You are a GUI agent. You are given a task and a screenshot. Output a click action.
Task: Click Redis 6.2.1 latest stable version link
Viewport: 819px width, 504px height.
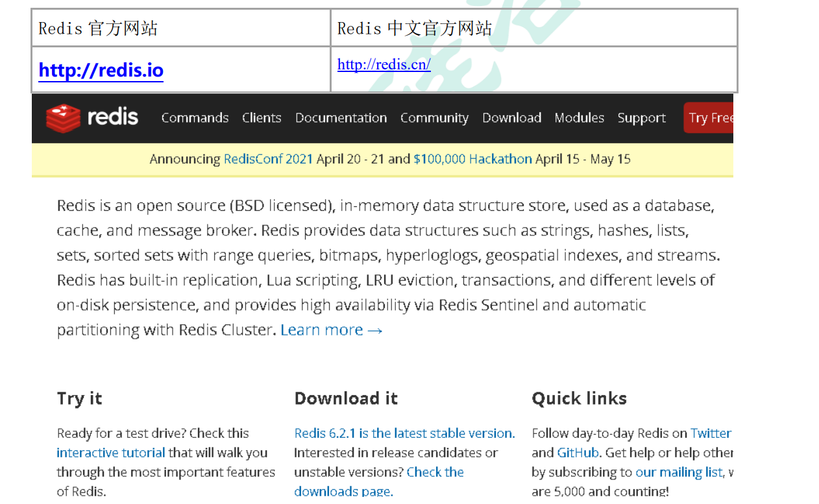(404, 433)
